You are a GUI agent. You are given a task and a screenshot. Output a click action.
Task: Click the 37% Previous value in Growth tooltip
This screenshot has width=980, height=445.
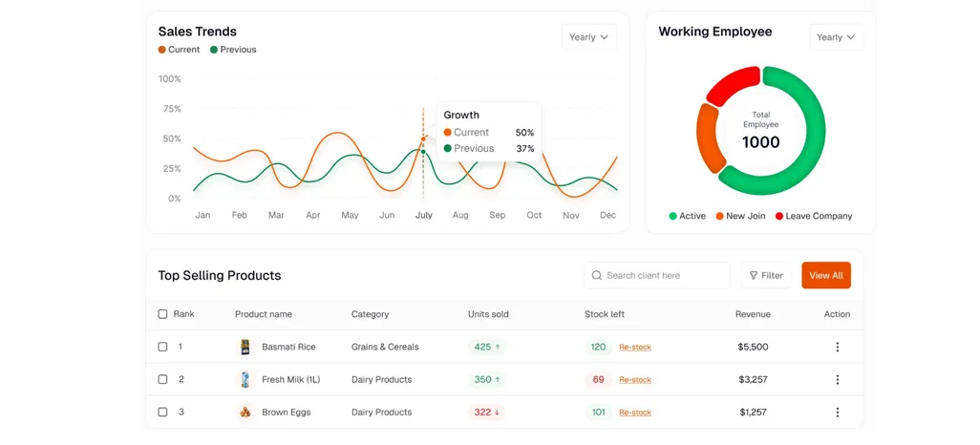pos(525,149)
